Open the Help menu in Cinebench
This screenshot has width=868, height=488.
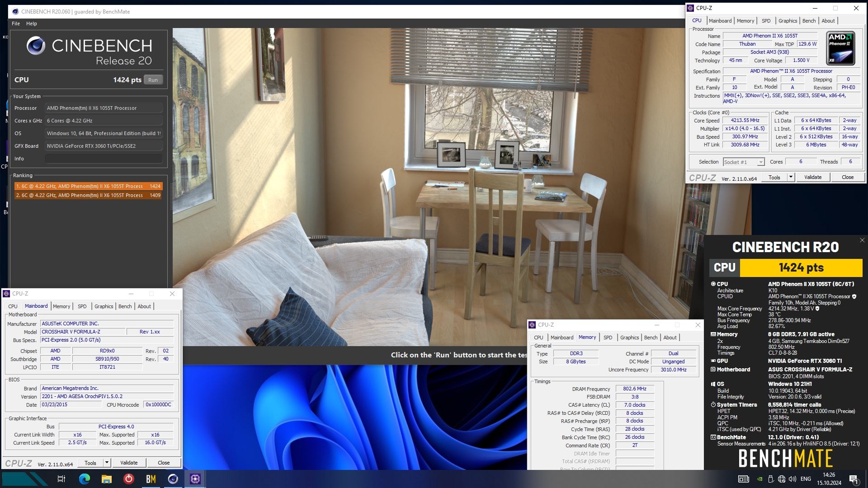tap(32, 23)
